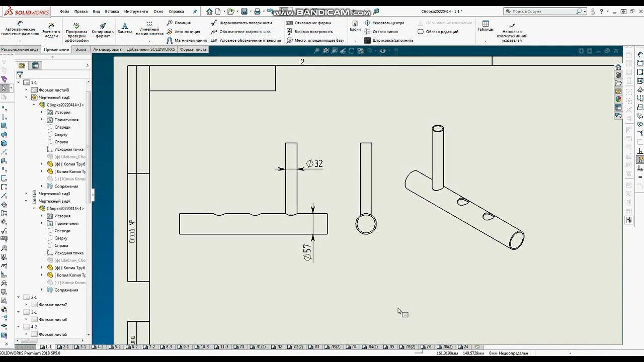Click the Элементы модели (Model Items) tool
The width and height of the screenshot is (644, 362).
coord(51,30)
